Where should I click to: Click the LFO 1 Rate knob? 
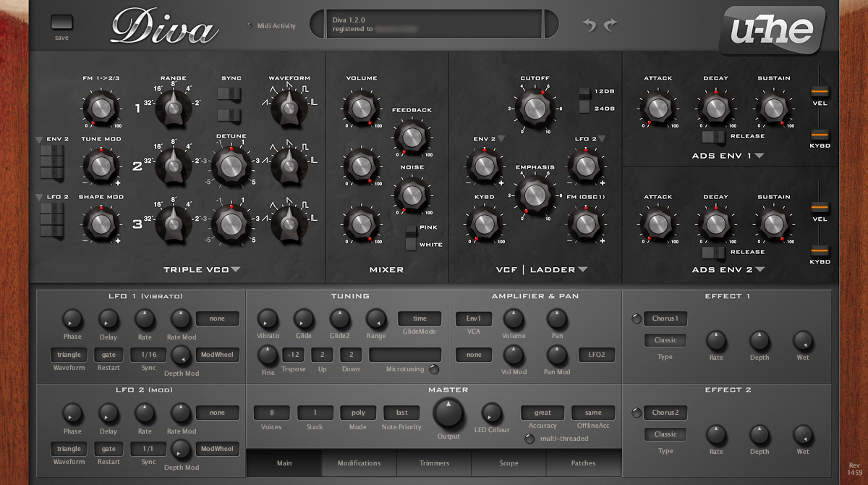click(145, 319)
